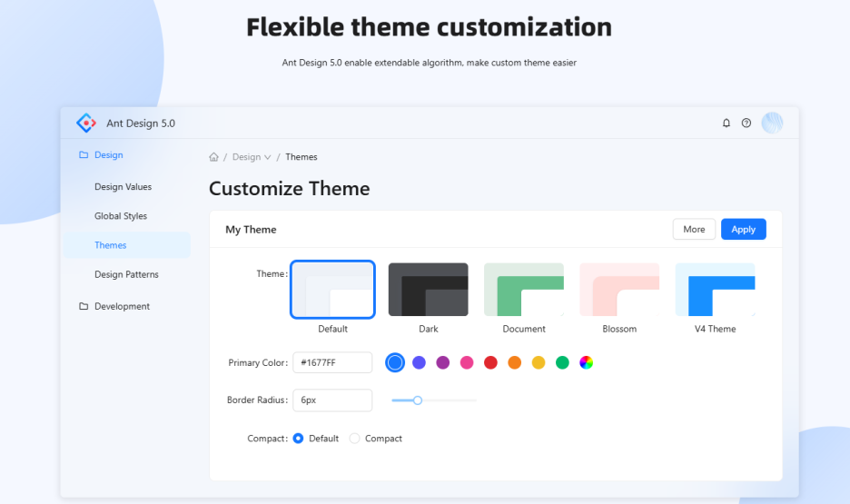Click the Themes breadcrumb text
The image size is (850, 504).
[x=301, y=157]
